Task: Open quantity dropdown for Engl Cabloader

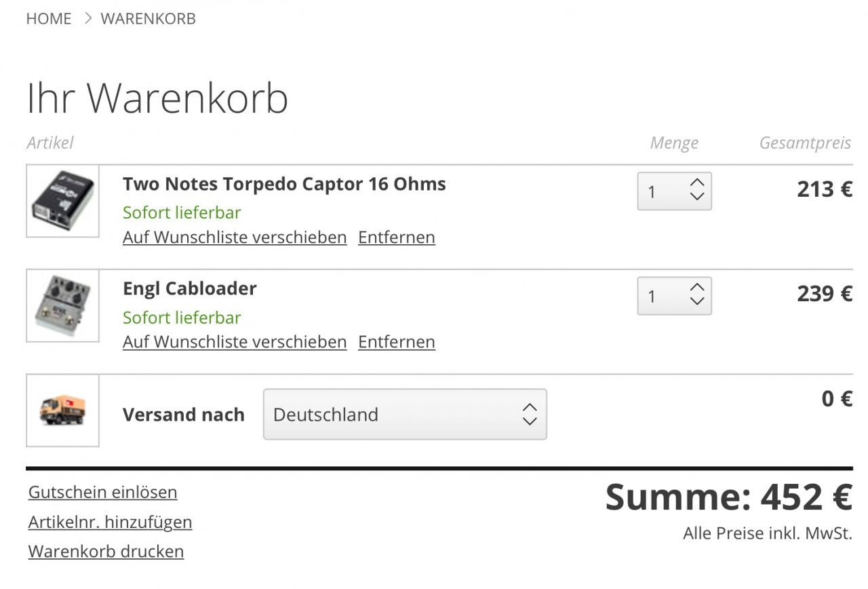Action: tap(674, 296)
